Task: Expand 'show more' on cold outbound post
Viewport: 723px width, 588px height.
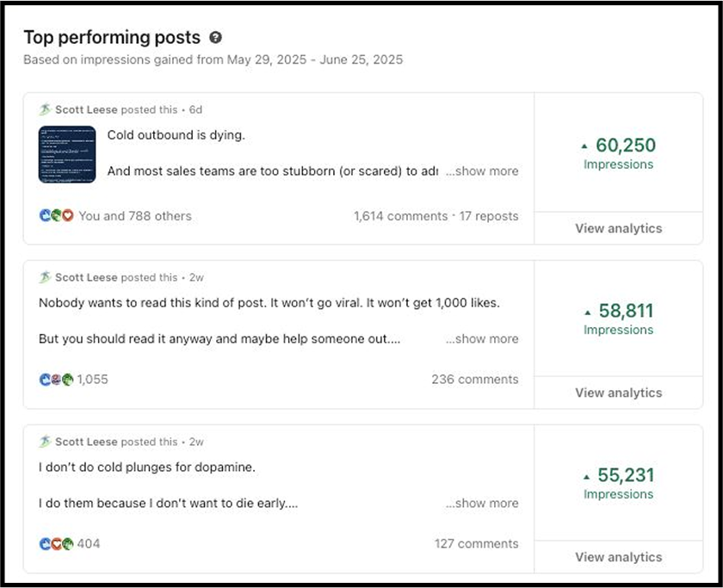Action: pyautogui.click(x=482, y=171)
